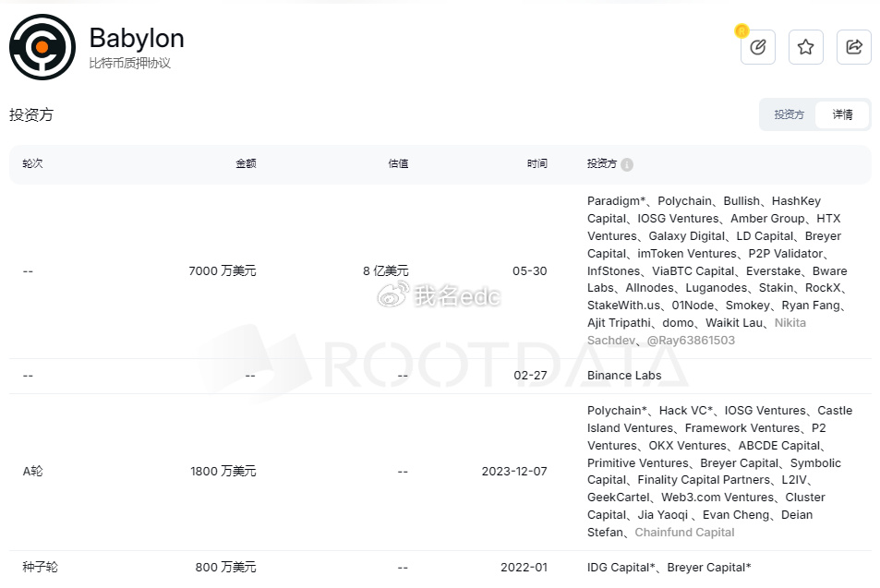Click the 时间 column header
The height and width of the screenshot is (588, 880).
(x=536, y=163)
